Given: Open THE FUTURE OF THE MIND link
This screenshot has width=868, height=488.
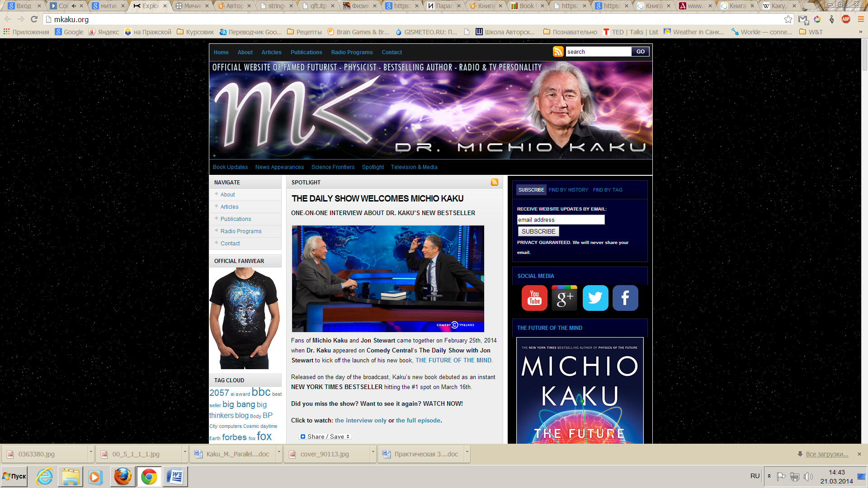Looking at the screenshot, I should click(453, 360).
